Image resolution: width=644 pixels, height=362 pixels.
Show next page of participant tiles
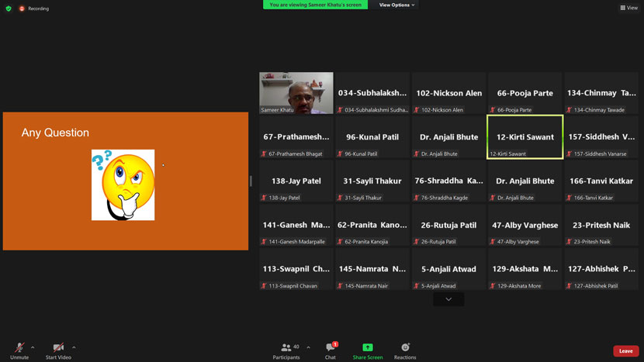click(x=448, y=299)
